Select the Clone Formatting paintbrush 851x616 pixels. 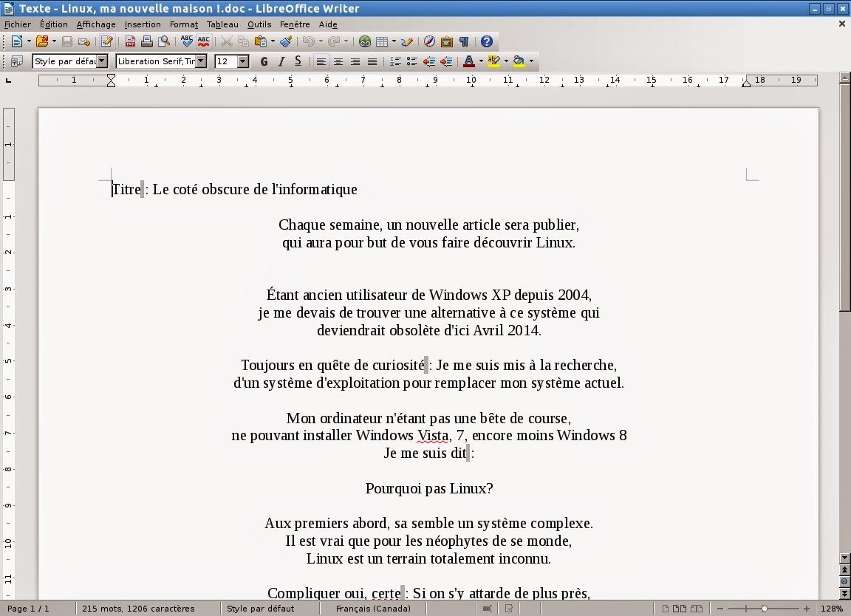(x=285, y=41)
